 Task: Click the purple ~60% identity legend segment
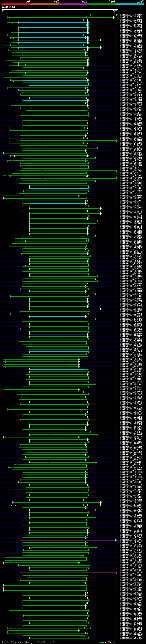73,4
